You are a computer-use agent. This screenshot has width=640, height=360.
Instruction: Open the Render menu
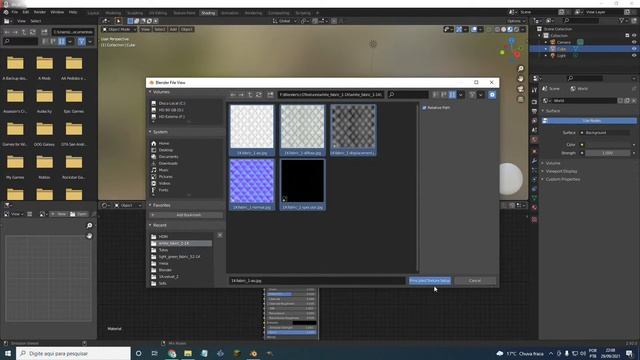(x=40, y=12)
